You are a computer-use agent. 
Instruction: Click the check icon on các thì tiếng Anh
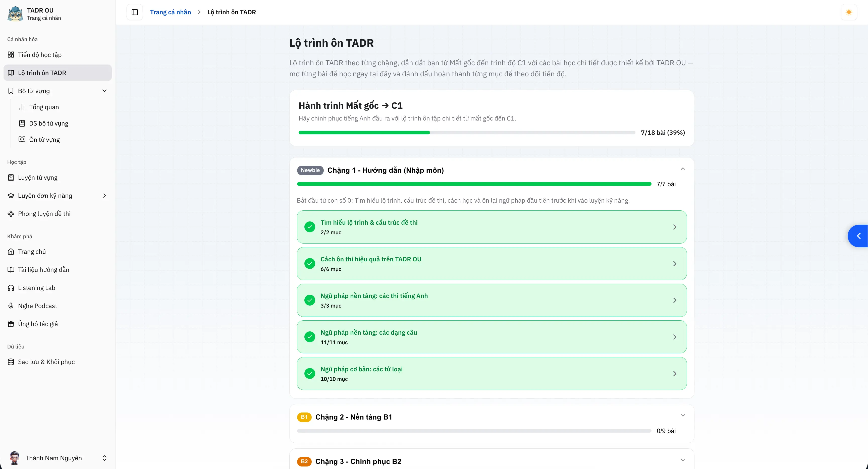(x=310, y=300)
